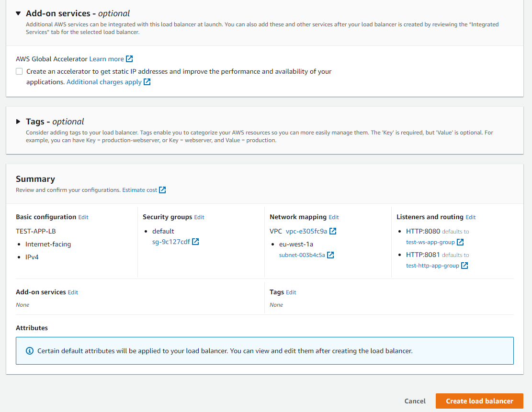The height and width of the screenshot is (412, 532).
Task: Open external icon next to sg-9c127cdf
Action: click(x=195, y=242)
